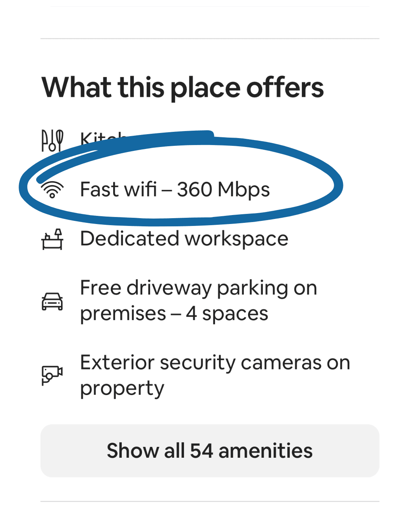
Task: Click the "What this place offers" heading
Action: click(x=182, y=87)
